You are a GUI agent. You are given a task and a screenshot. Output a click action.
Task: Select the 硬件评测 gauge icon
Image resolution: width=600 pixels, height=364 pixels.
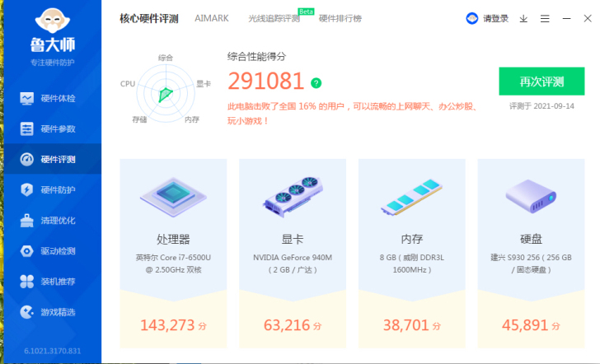point(26,160)
